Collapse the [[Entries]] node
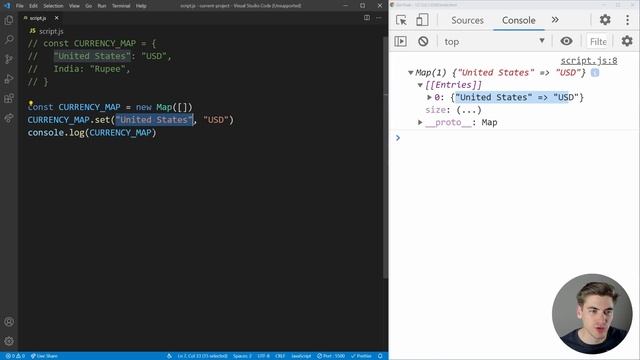The width and height of the screenshot is (640, 360). tap(420, 85)
